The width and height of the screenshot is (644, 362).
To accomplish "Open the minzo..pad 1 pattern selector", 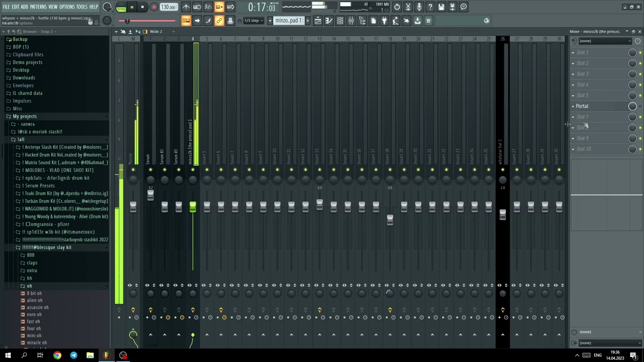I will pyautogui.click(x=288, y=21).
